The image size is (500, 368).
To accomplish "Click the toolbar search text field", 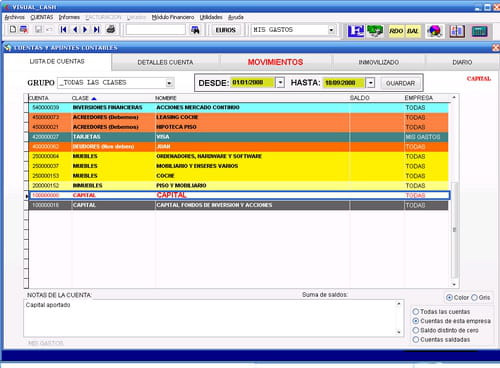I will [x=155, y=30].
